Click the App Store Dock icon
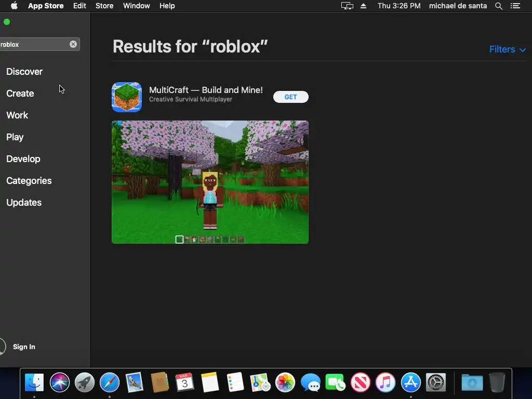This screenshot has height=399, width=532. 410,382
